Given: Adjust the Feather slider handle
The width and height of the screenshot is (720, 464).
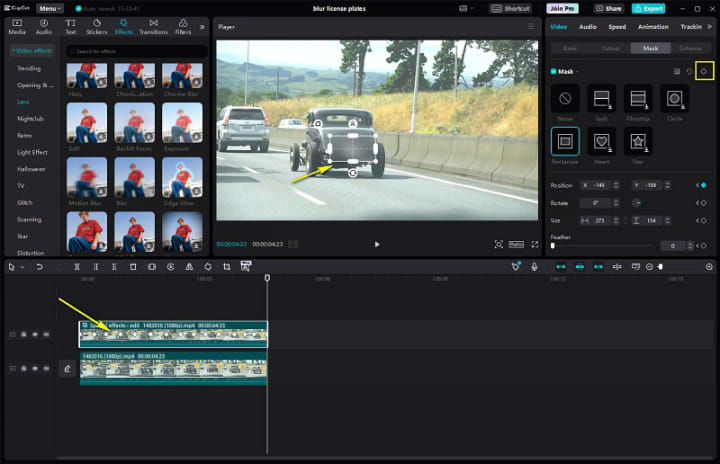Looking at the screenshot, I should tap(553, 245).
